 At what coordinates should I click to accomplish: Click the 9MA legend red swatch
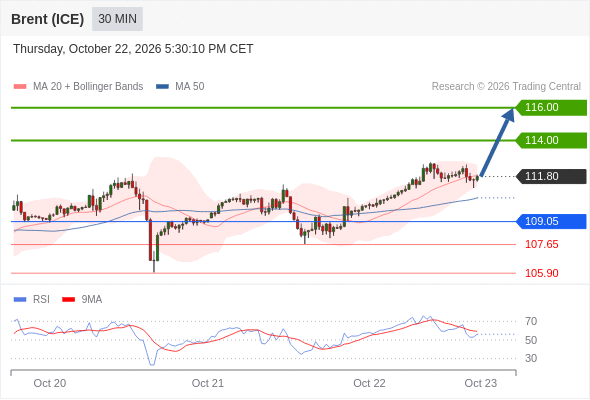pyautogui.click(x=68, y=300)
